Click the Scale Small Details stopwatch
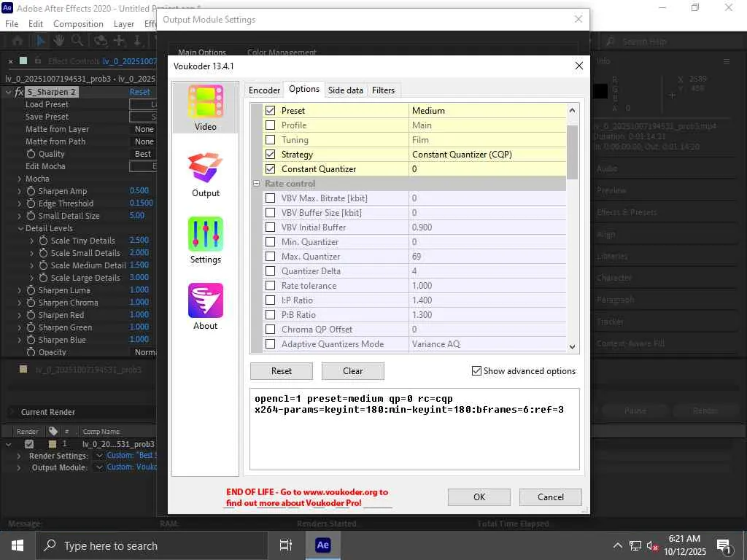This screenshot has height=560, width=747. point(43,253)
